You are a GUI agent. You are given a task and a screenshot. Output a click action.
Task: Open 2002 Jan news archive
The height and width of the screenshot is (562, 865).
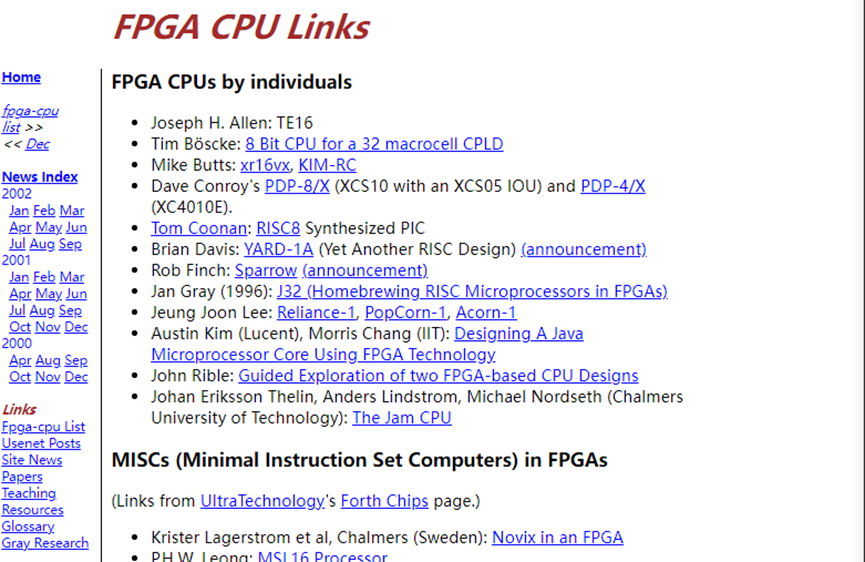pos(19,211)
